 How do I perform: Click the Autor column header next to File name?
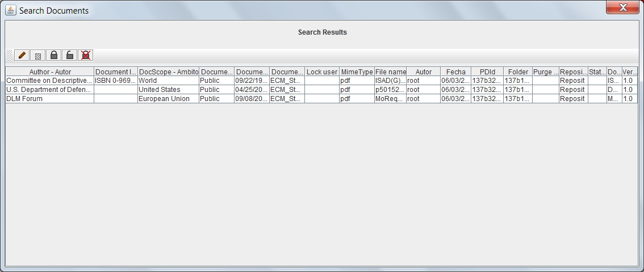tap(424, 72)
